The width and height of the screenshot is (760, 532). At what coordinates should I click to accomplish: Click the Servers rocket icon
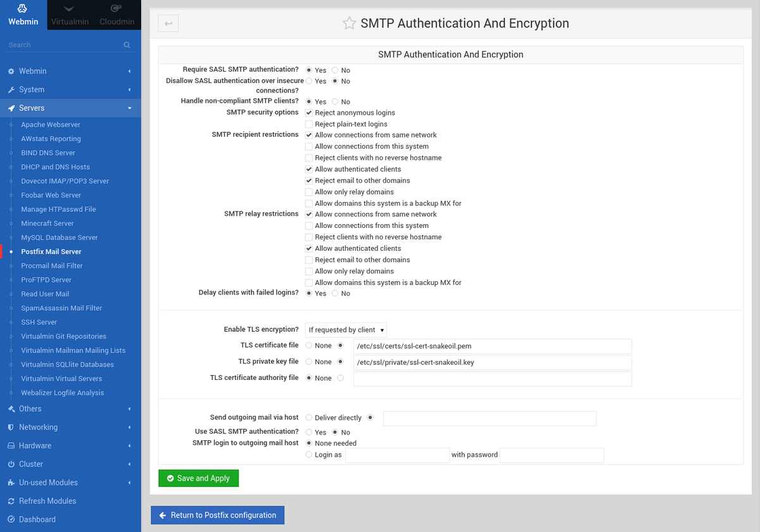pos(11,108)
